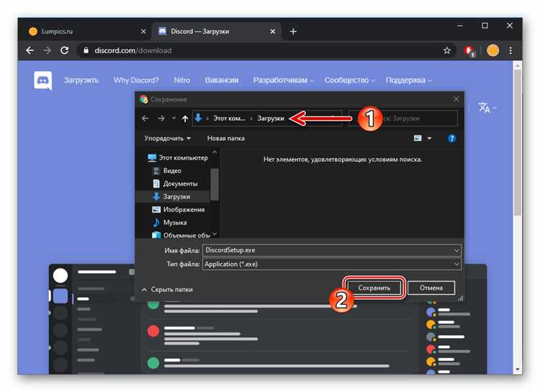Change view with the view mode icon
540x392 pixels.
(x=418, y=138)
